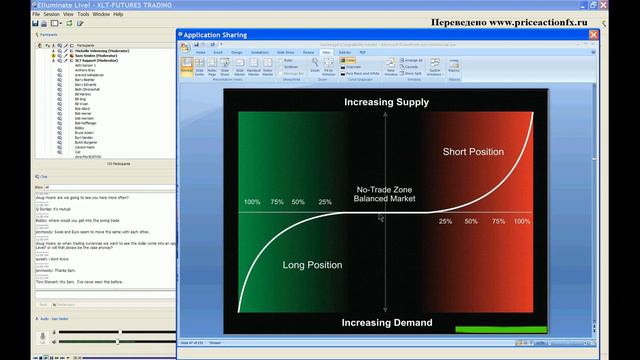This screenshot has height=360, width=640.
Task: Switch to the Home ribbon tab
Action: coord(201,53)
